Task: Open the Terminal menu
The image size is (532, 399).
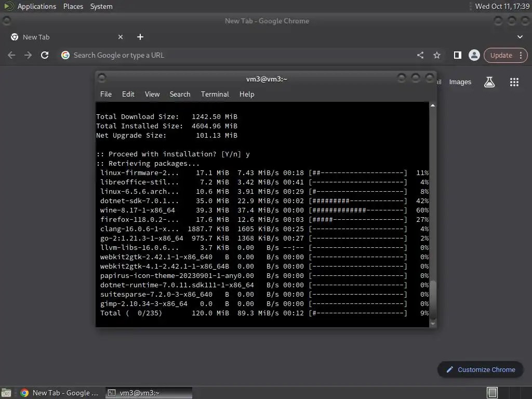Action: pyautogui.click(x=215, y=95)
